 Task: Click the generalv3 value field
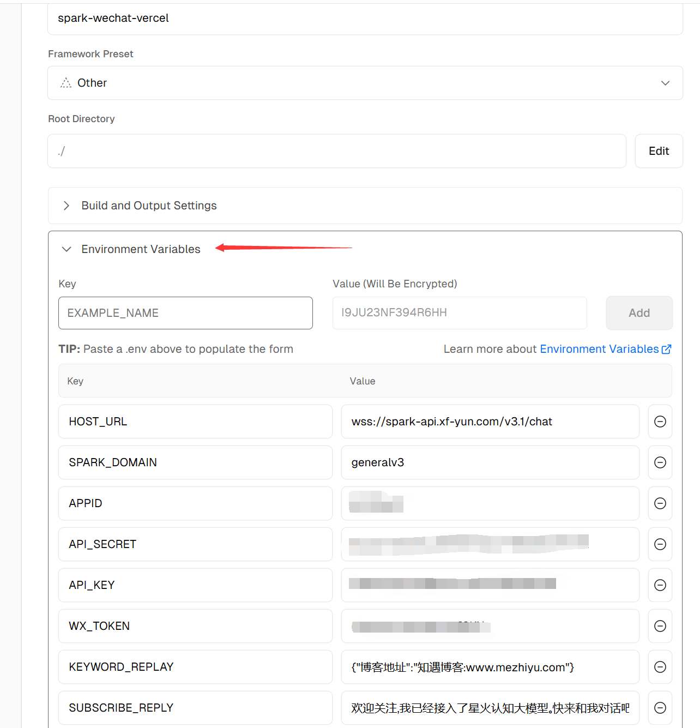[490, 462]
